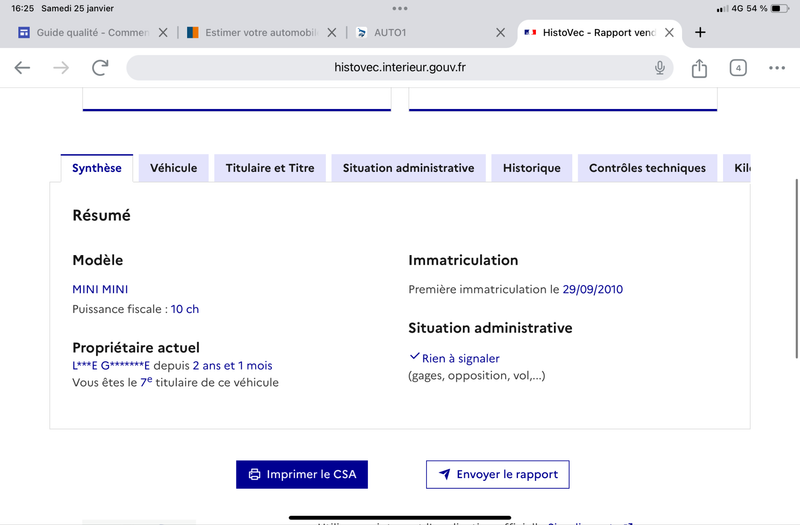Close the HistoVec tab
The width and height of the screenshot is (800, 525).
(669, 33)
